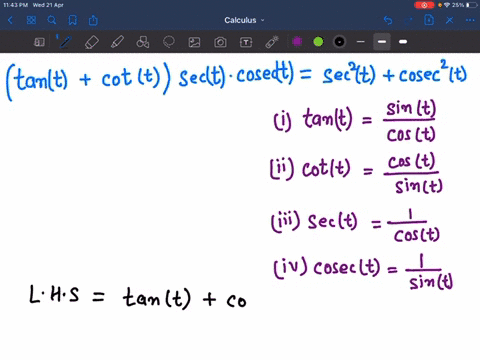This screenshot has height=360, width=480.
Task: Choose the green pen color
Action: click(318, 42)
